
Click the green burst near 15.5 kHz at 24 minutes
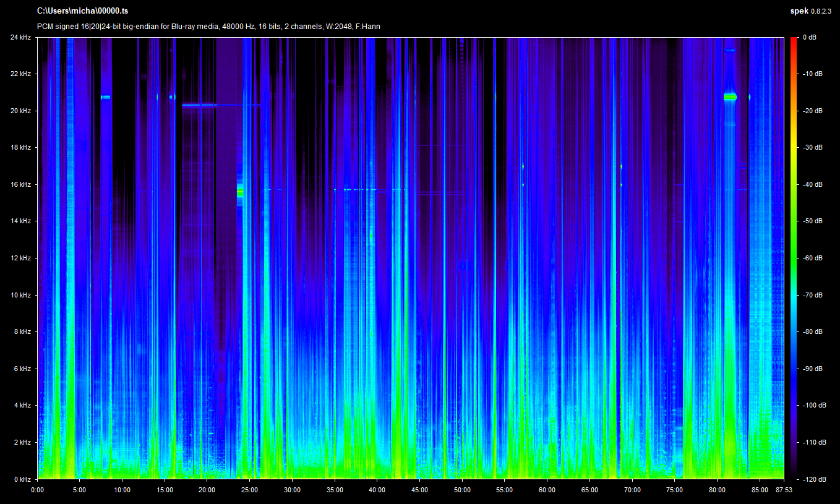tap(240, 192)
